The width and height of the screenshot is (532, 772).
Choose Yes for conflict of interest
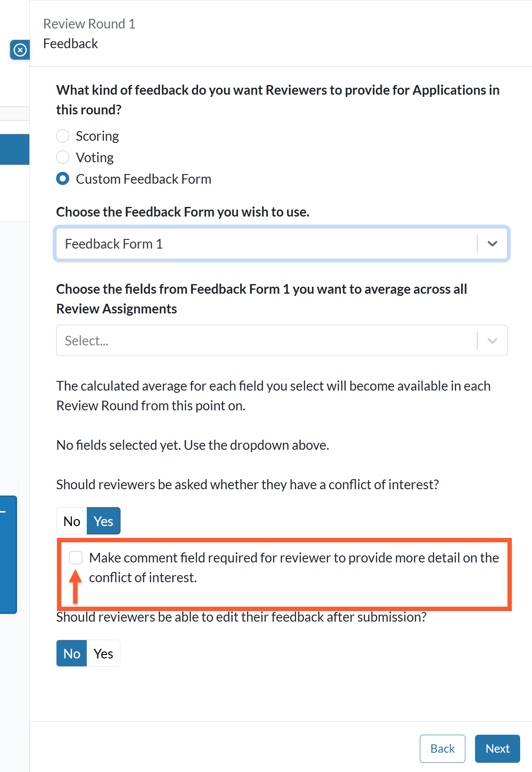pos(103,521)
